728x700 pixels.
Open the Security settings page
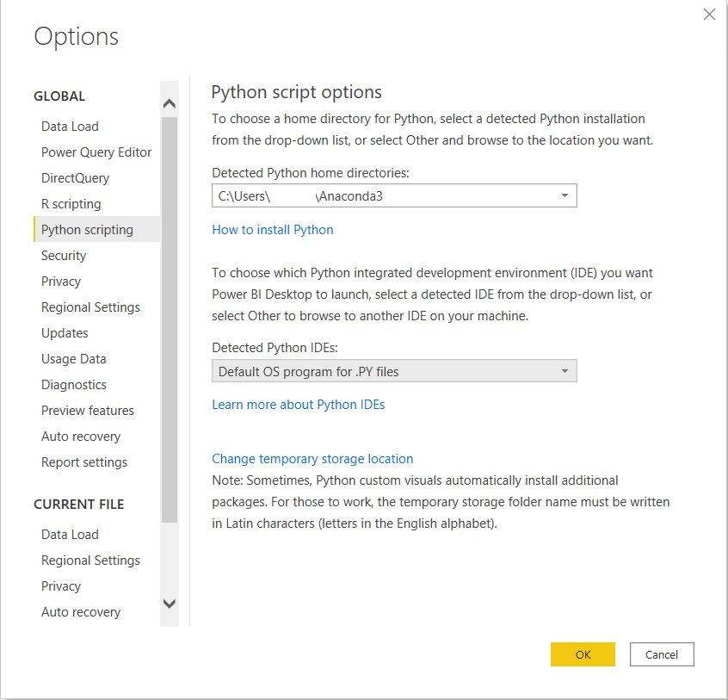point(63,255)
